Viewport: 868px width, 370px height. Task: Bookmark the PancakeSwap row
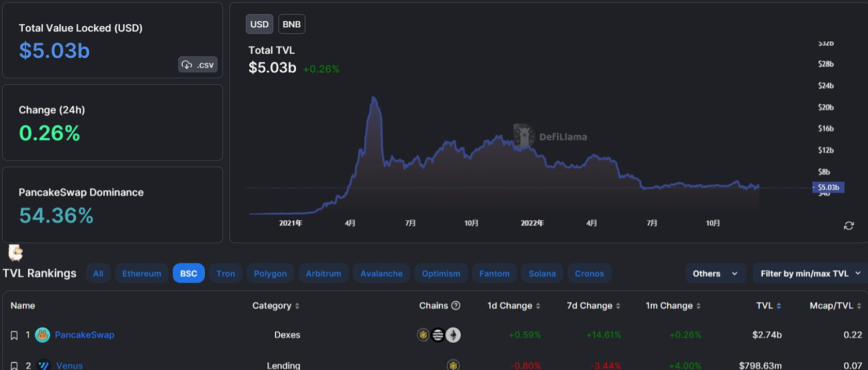click(14, 335)
